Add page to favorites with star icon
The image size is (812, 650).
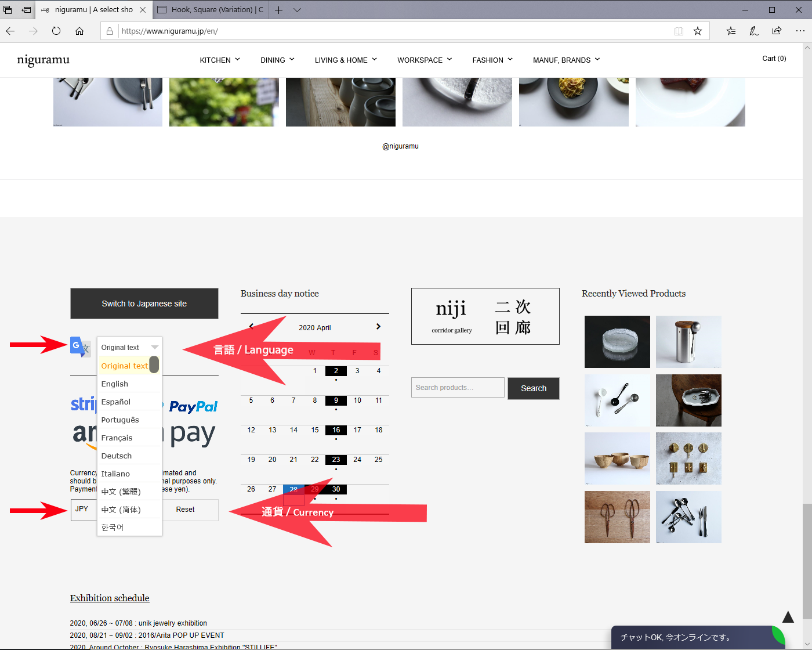(698, 31)
